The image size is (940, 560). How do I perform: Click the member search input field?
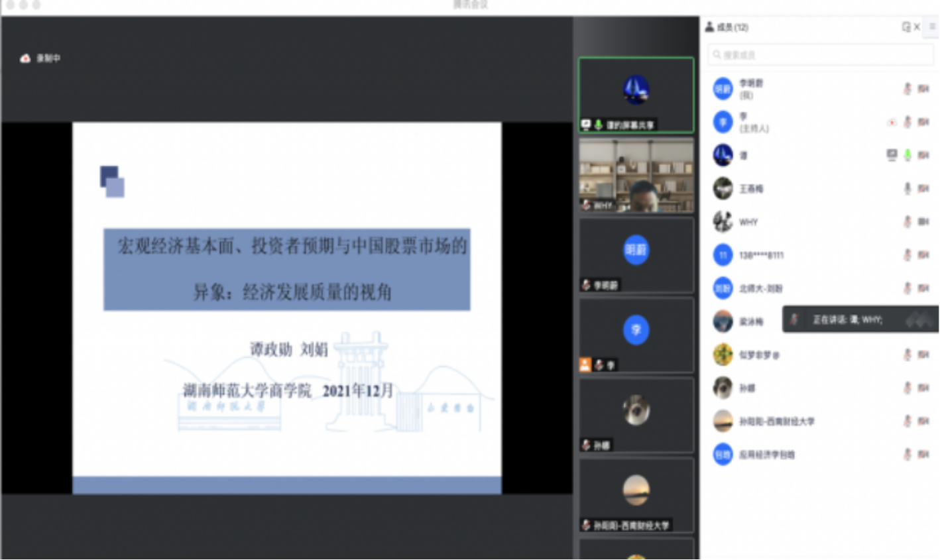(821, 55)
